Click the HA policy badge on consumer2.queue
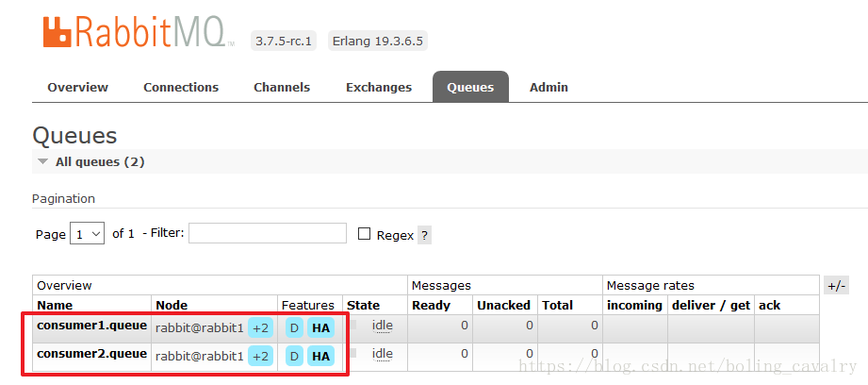Viewport: 868px width, 385px height. [321, 356]
